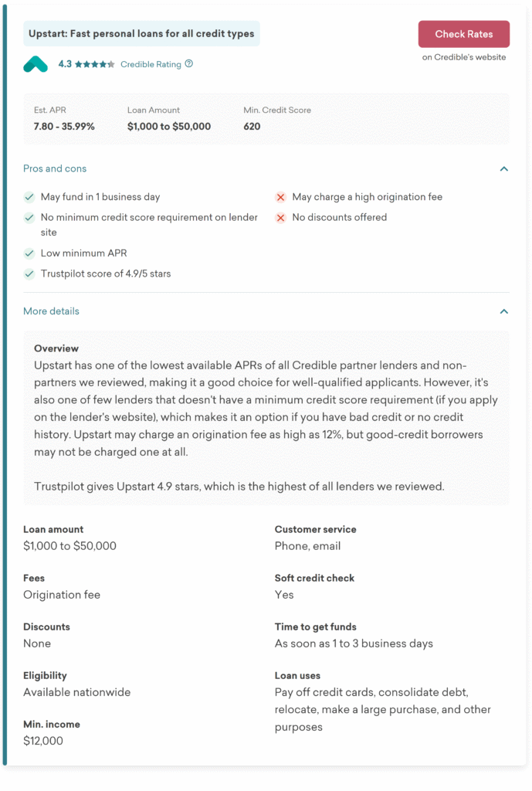The height and width of the screenshot is (791, 532).
Task: Toggle the 'Pros and cons' section heading
Action: (55, 168)
